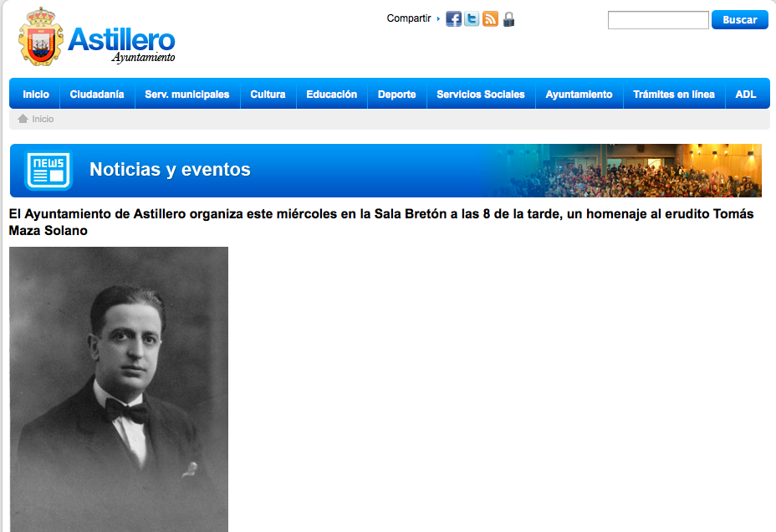Viewport: 776px width, 532px height.
Task: Click the padlock login icon
Action: tap(508, 19)
